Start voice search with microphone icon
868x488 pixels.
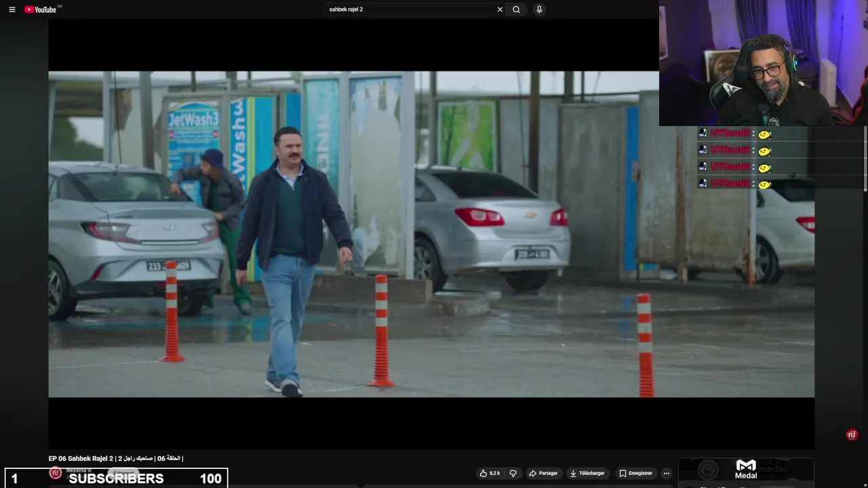[539, 9]
